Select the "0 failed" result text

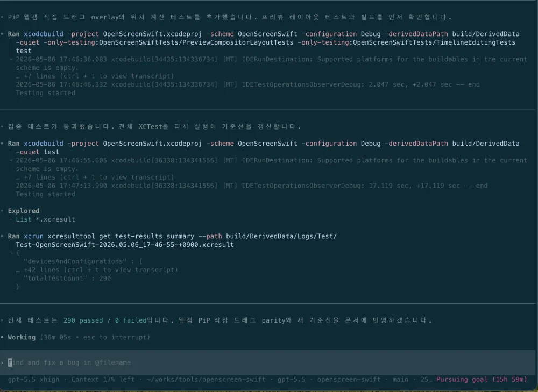[131, 320]
